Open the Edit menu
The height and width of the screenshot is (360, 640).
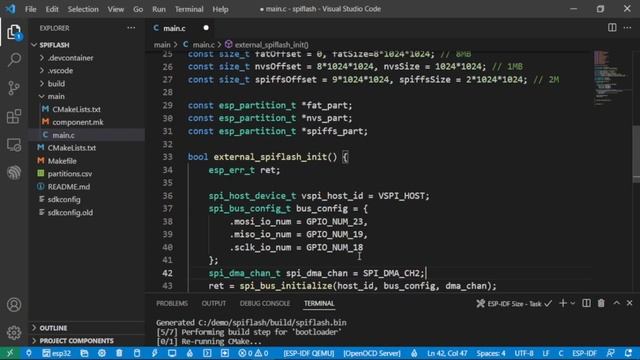coord(52,9)
